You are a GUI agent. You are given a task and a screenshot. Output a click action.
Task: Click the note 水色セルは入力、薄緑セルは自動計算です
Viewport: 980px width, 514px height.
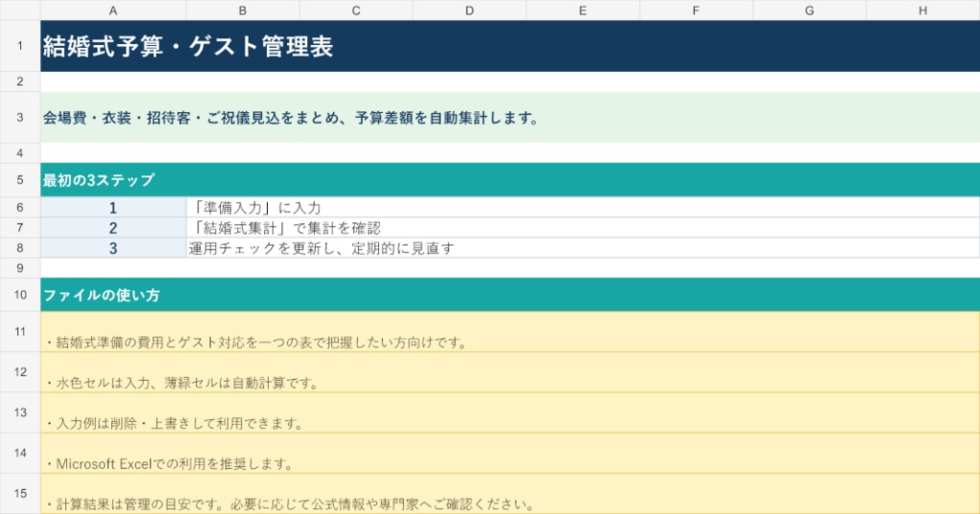(x=510, y=372)
